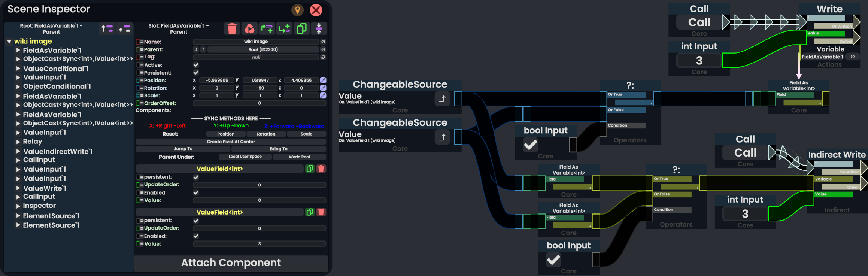
Task: Click the Name field containing wiki image
Action: [256, 42]
